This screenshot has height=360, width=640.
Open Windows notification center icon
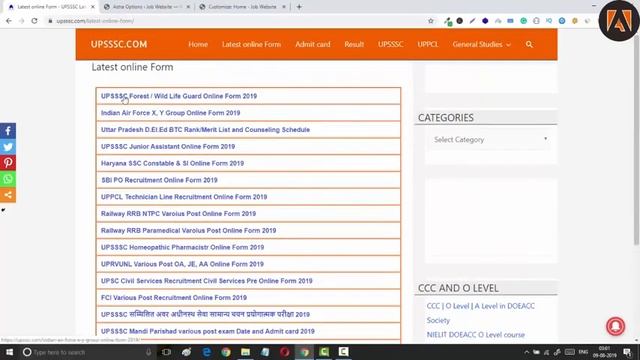coord(627,352)
